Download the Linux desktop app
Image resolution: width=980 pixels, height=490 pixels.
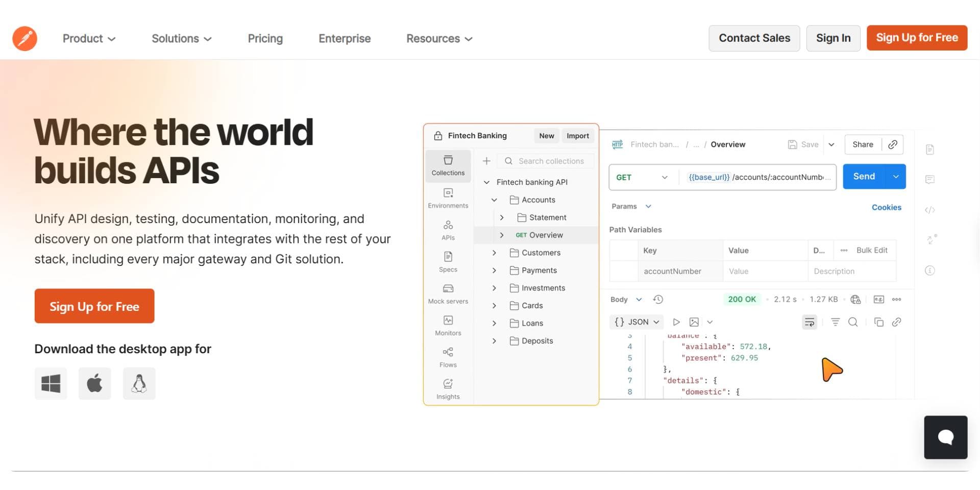139,383
